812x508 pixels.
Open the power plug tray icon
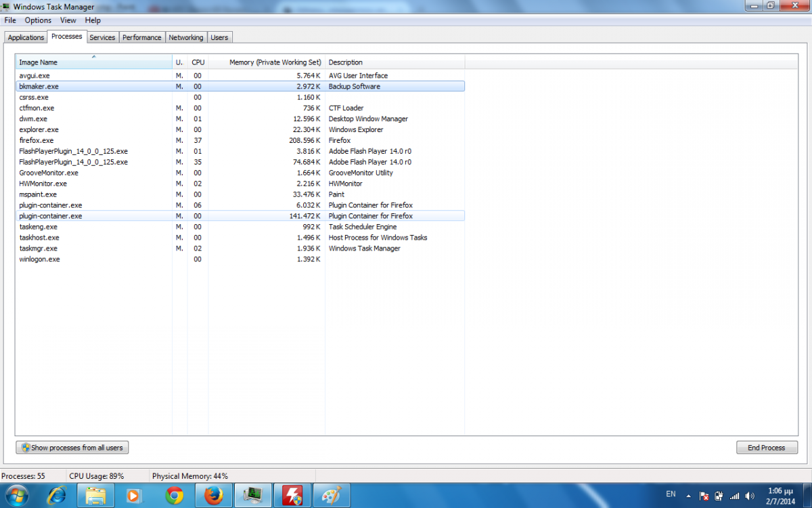(719, 495)
